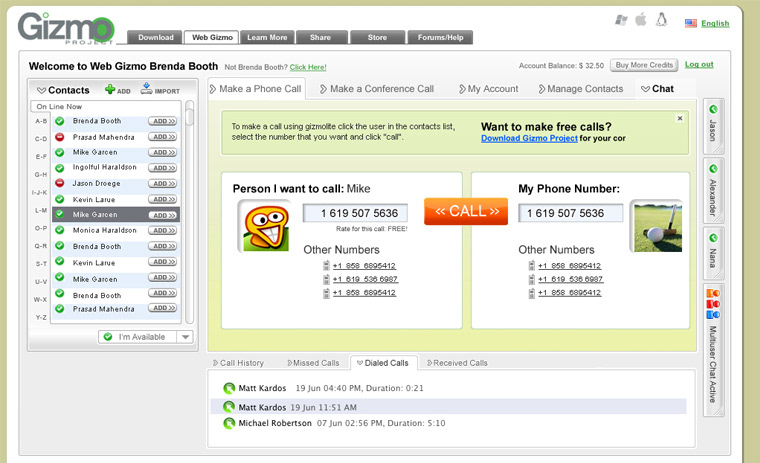Click the Import contacts icon
The height and width of the screenshot is (463, 760).
[146, 88]
